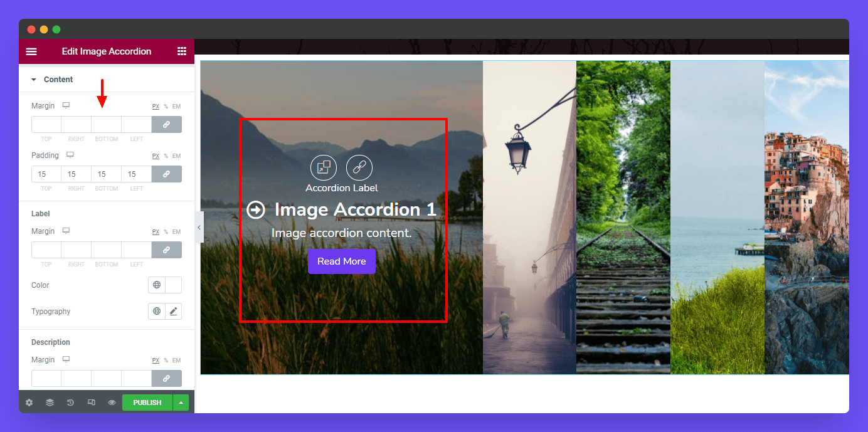Toggle the linked values button for Description Margin
Viewport: 868px width, 432px height.
click(167, 379)
